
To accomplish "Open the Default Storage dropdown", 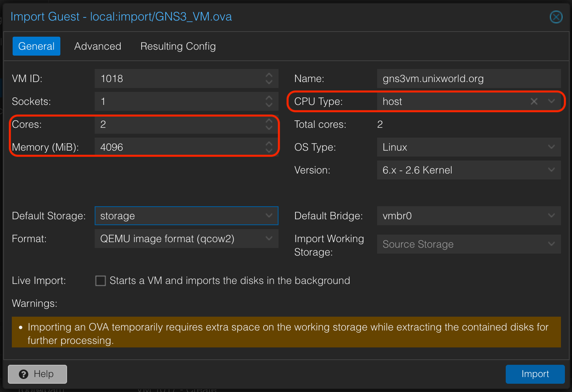I will [x=269, y=216].
